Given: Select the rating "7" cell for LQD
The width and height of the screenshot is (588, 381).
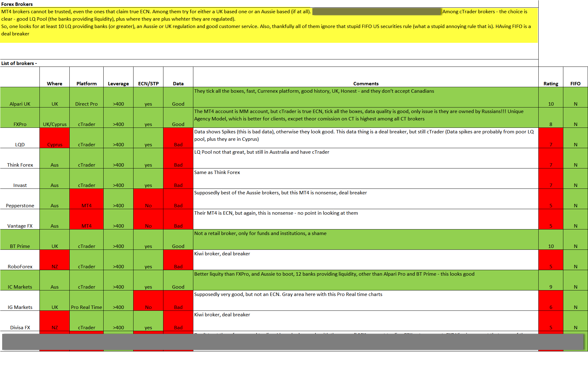Looking at the screenshot, I should tap(551, 138).
